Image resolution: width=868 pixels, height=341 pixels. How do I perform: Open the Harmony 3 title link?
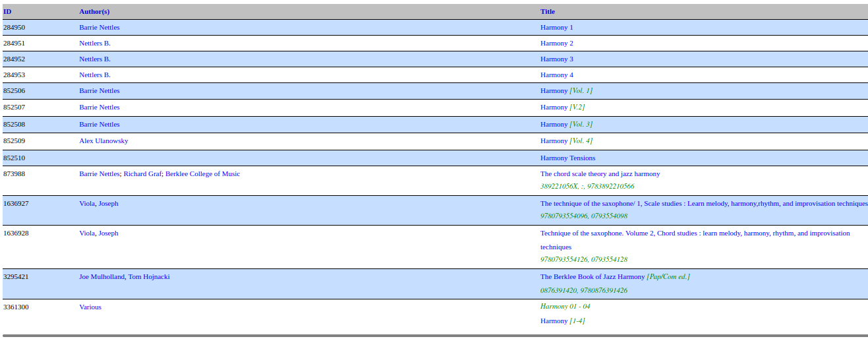coord(557,59)
